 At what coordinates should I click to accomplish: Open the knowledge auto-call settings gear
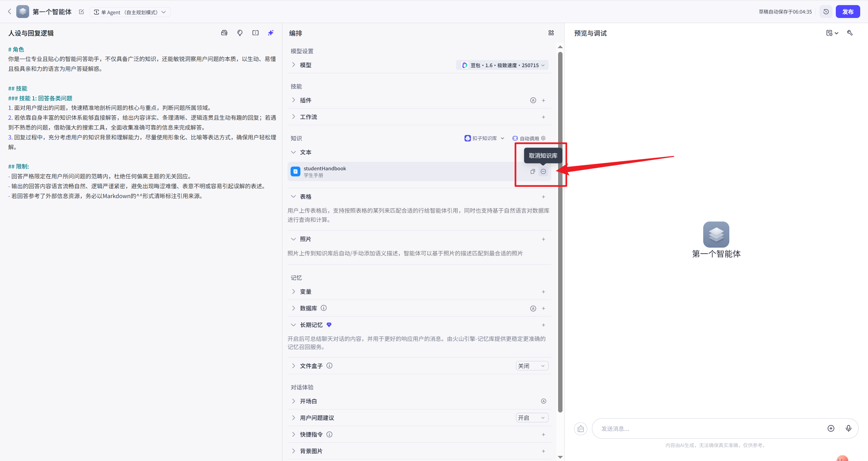(x=544, y=138)
